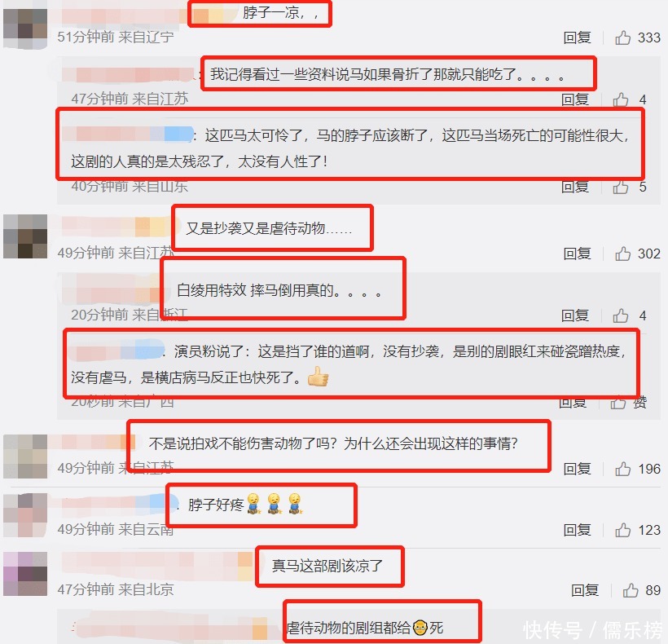
Task: Like the Jiangsu reply with 4 likes
Action: (x=620, y=99)
